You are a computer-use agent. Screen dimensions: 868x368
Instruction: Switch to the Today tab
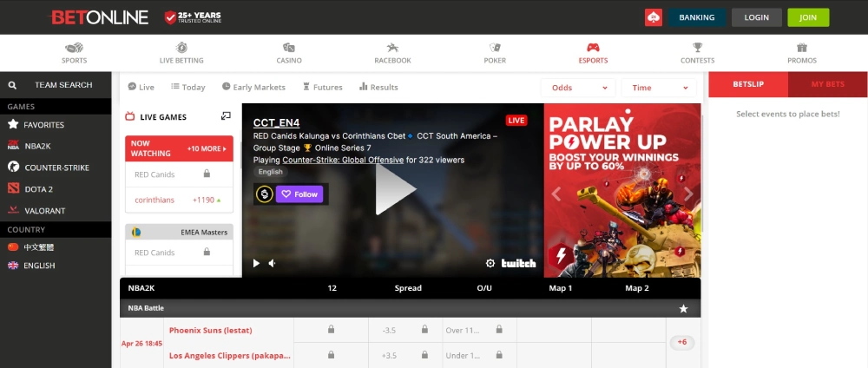[188, 87]
